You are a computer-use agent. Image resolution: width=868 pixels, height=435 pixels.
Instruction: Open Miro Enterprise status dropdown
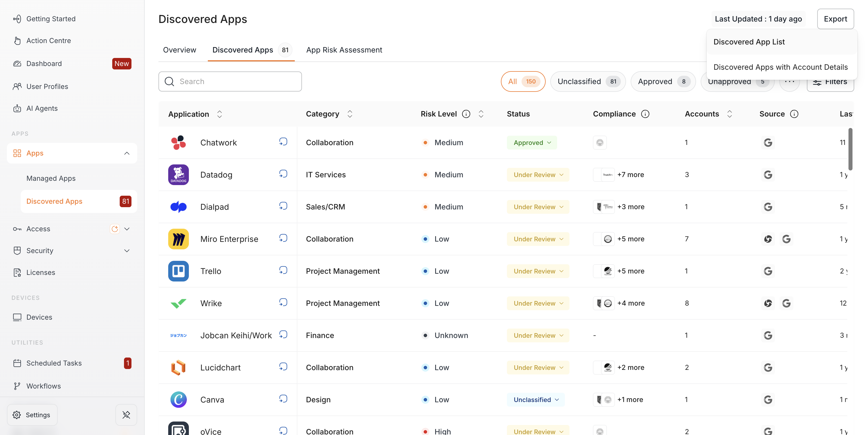pyautogui.click(x=538, y=239)
